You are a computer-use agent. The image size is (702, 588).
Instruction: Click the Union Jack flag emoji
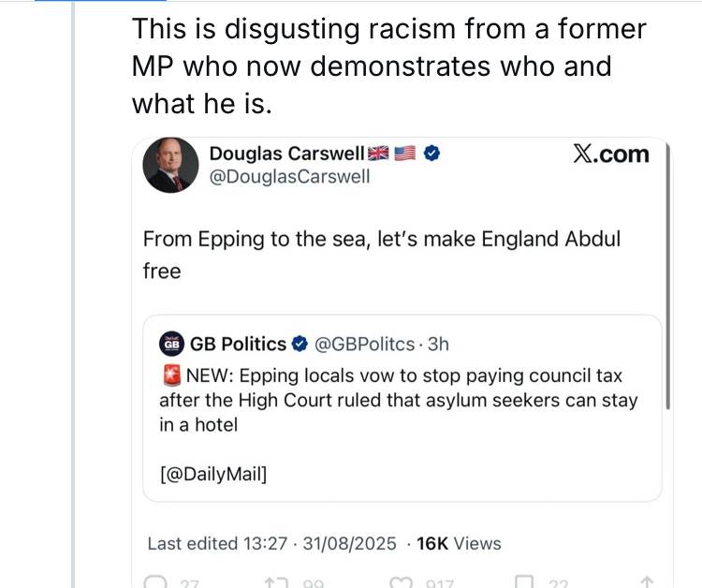(379, 154)
